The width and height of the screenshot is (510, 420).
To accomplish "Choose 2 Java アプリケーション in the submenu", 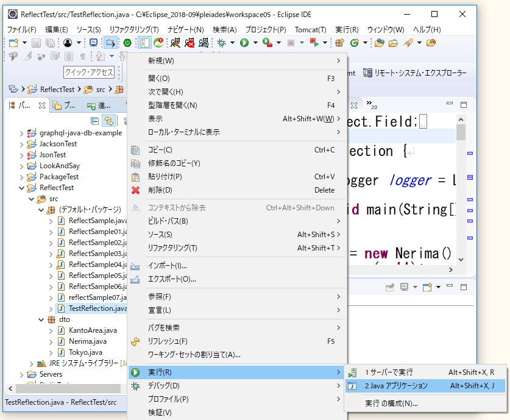I will pos(425,386).
